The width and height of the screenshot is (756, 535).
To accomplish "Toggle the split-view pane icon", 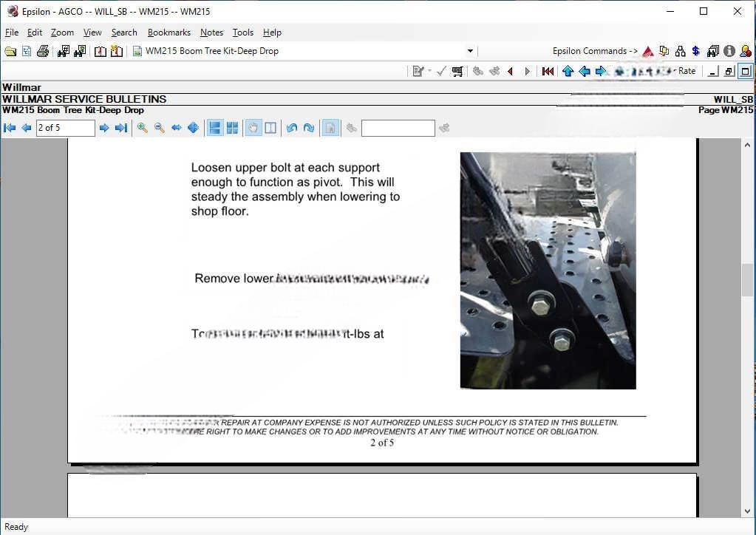I will pos(270,127).
